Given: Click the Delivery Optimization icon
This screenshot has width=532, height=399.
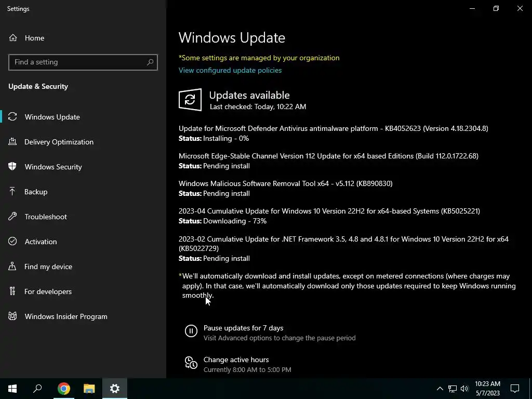Looking at the screenshot, I should pyautogui.click(x=12, y=141).
